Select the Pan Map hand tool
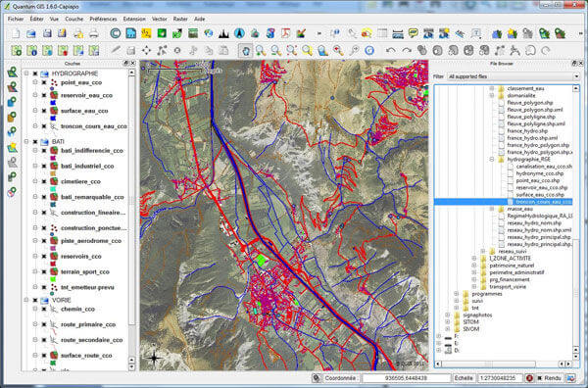 [246, 50]
